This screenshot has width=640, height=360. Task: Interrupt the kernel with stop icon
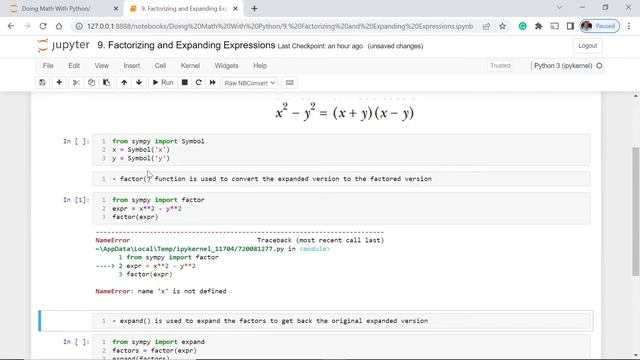coord(184,82)
